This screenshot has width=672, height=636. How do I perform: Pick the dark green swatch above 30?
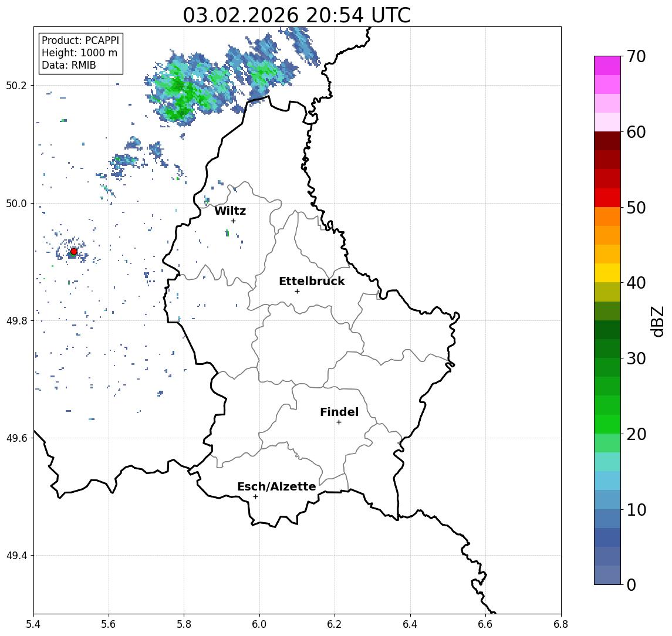[x=607, y=349]
